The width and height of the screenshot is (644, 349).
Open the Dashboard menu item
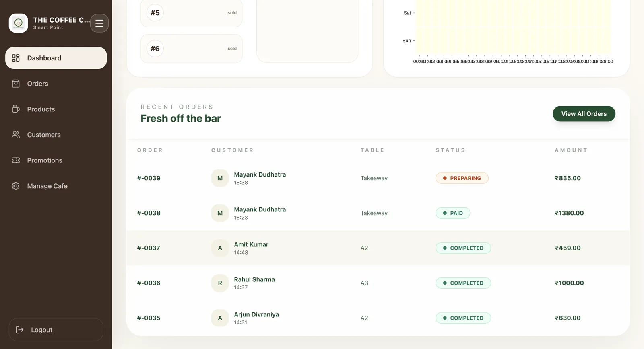click(x=56, y=58)
